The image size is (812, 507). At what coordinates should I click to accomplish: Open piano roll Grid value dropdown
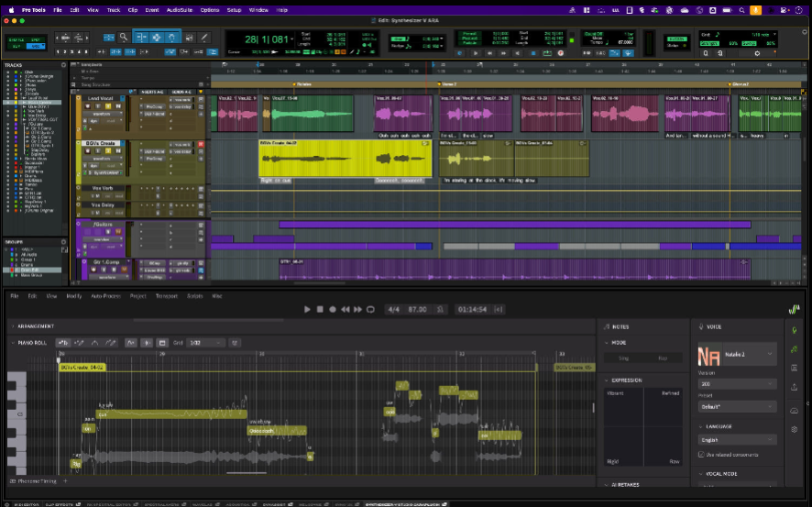[x=205, y=343]
